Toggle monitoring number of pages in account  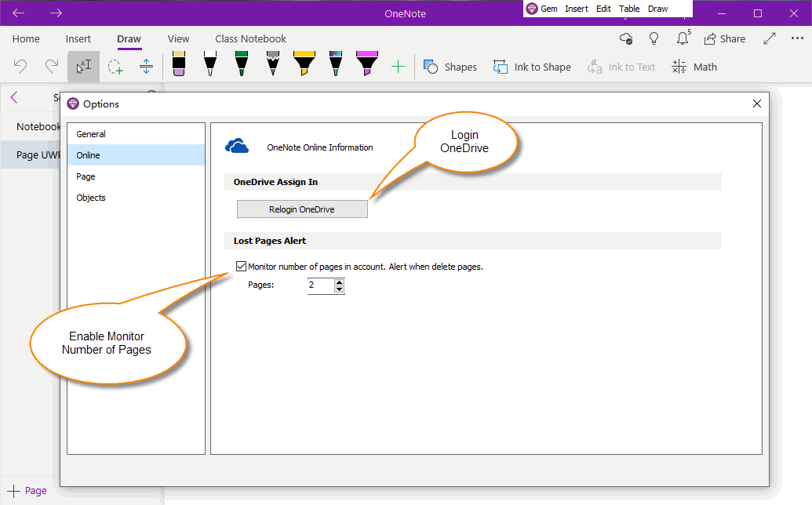241,266
